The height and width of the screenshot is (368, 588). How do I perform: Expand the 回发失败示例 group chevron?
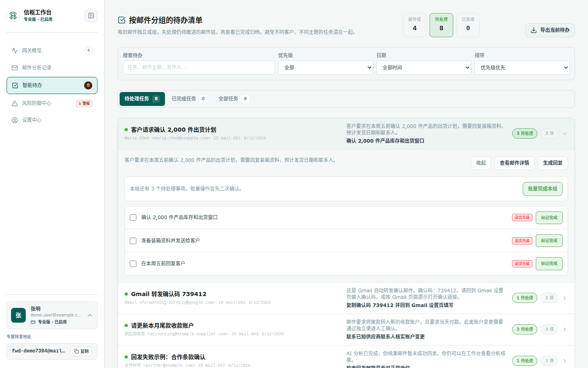point(565,361)
